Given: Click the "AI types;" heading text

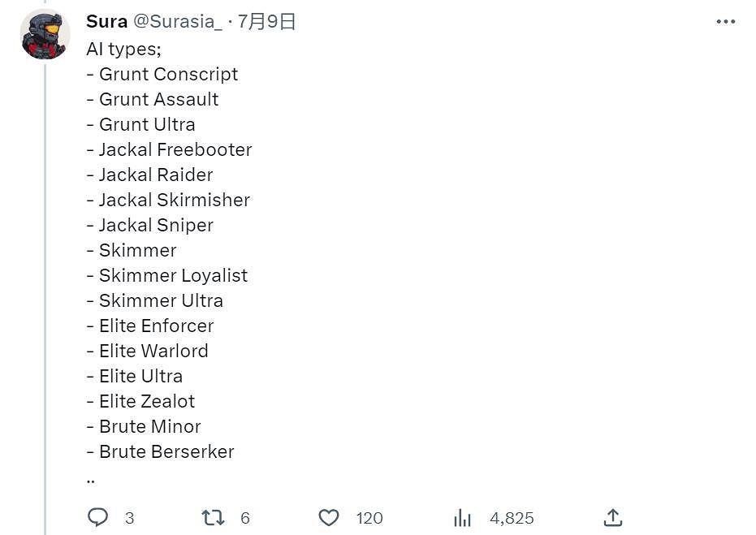Looking at the screenshot, I should pos(123,49).
